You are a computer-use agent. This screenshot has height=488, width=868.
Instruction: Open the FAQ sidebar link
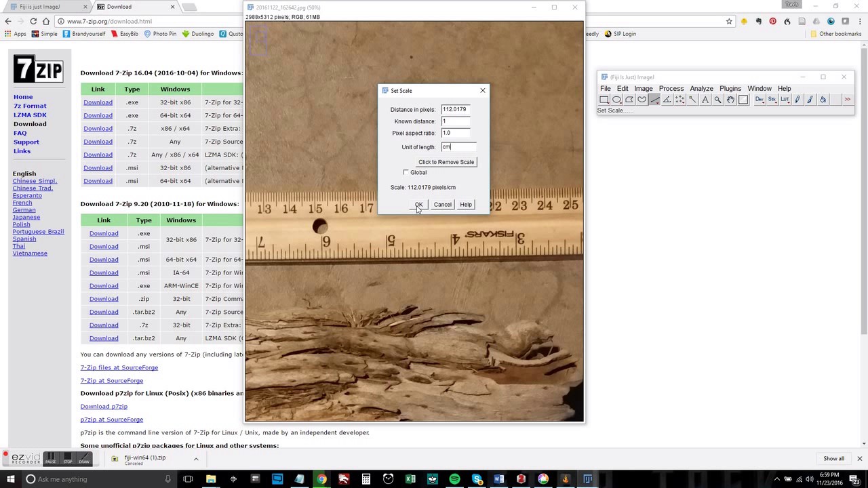(20, 133)
